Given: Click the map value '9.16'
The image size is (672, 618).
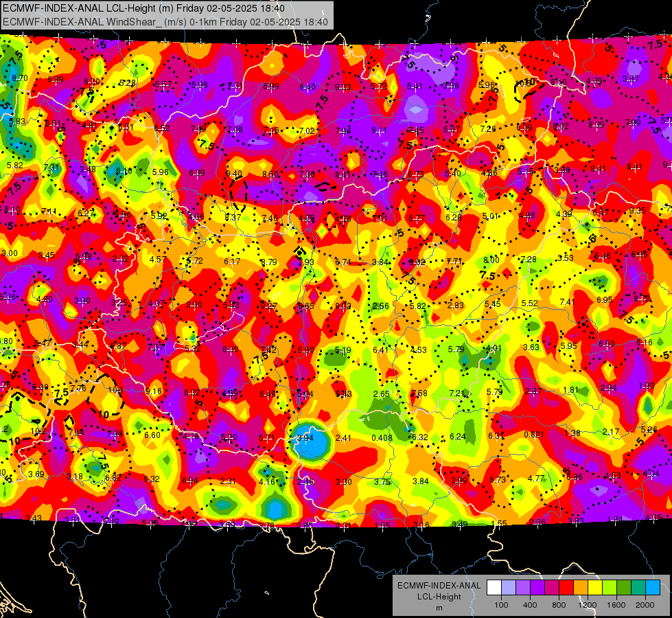Looking at the screenshot, I should pyautogui.click(x=154, y=391).
